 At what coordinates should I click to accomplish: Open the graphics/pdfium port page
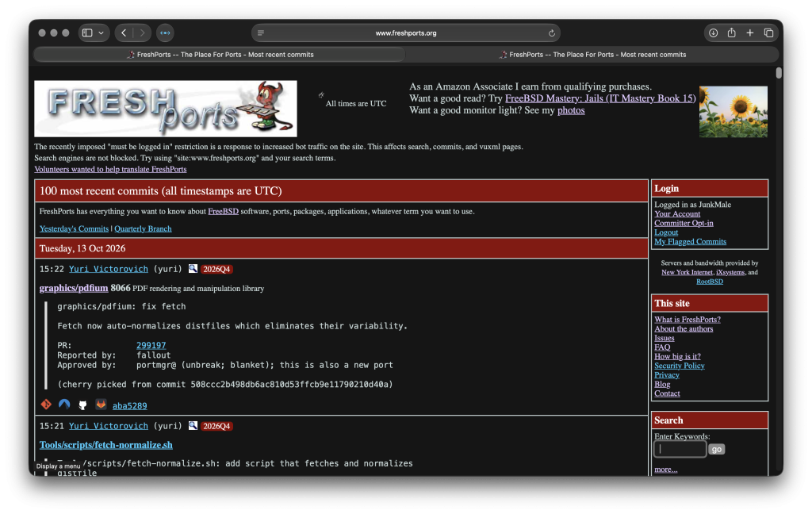tap(74, 288)
